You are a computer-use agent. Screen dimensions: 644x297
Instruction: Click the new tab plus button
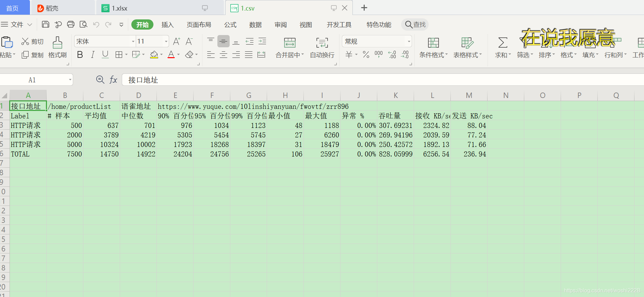(x=364, y=7)
